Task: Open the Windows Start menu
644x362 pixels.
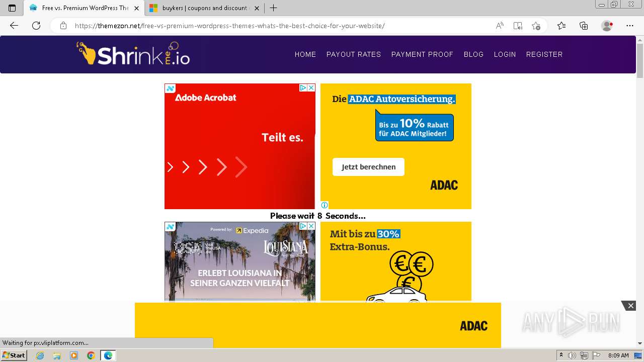Action: [x=14, y=355]
